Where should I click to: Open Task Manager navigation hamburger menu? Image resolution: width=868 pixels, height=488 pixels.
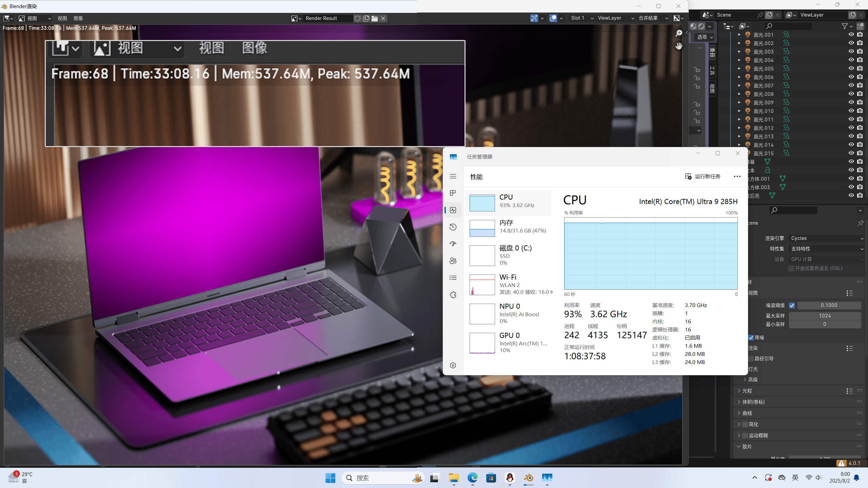[x=453, y=176]
